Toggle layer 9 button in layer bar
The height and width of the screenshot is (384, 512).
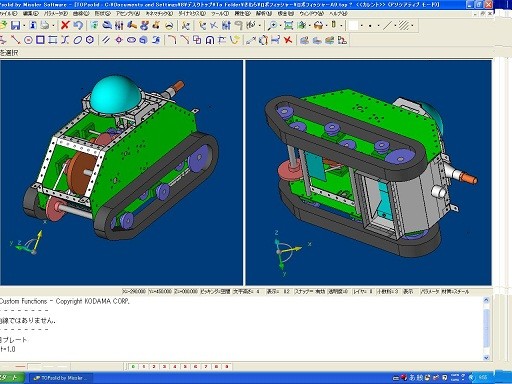tap(227, 367)
